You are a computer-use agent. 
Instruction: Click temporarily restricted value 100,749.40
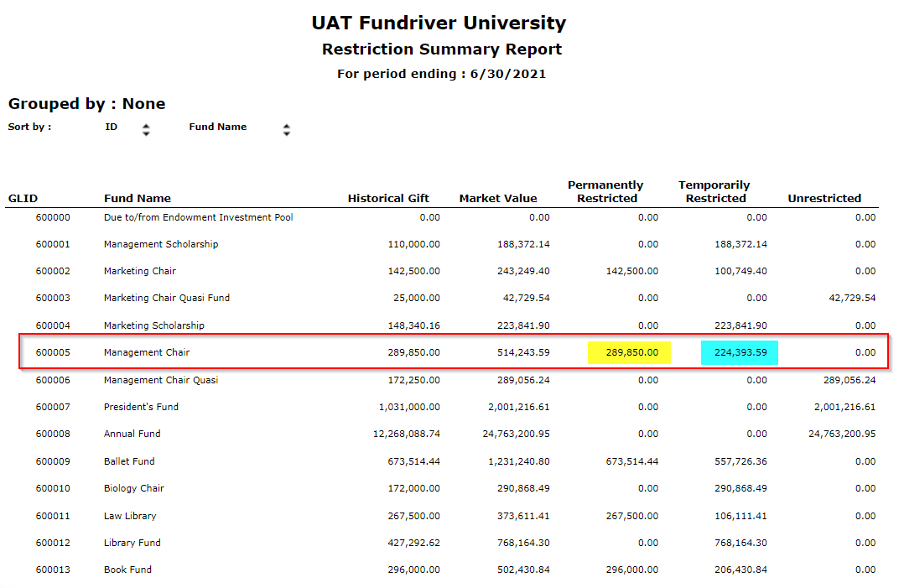coord(740,271)
